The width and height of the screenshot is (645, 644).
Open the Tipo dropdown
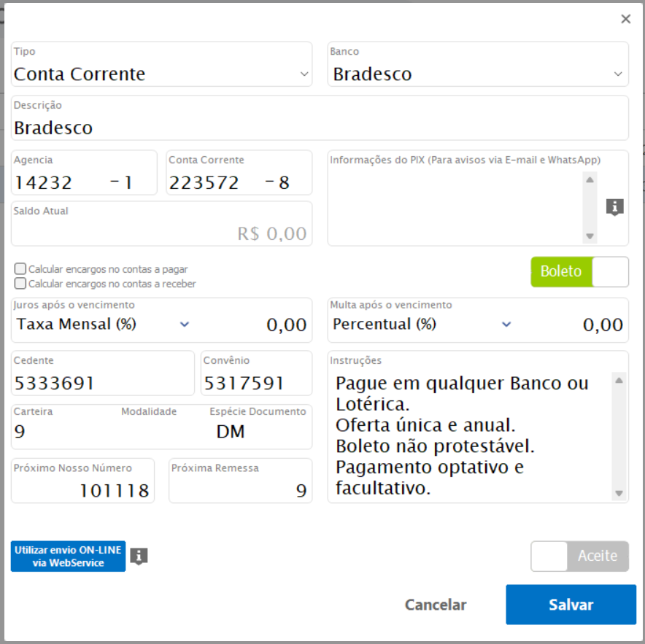pyautogui.click(x=162, y=74)
